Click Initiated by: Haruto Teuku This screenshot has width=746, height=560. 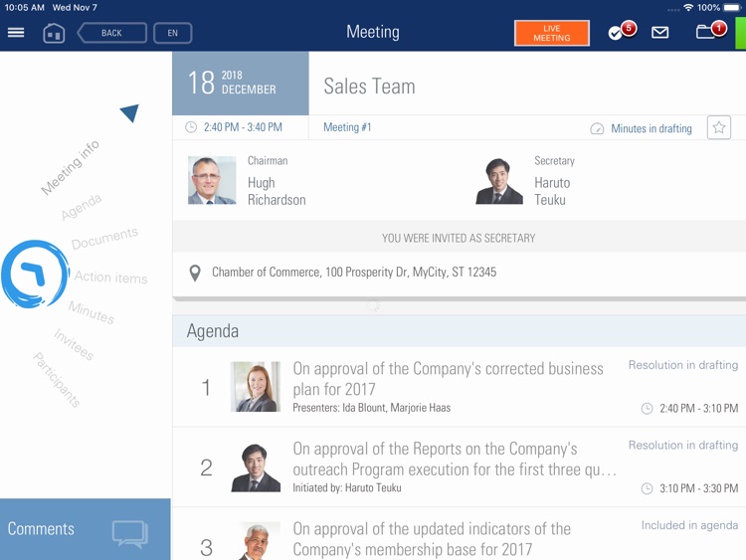[x=347, y=487]
